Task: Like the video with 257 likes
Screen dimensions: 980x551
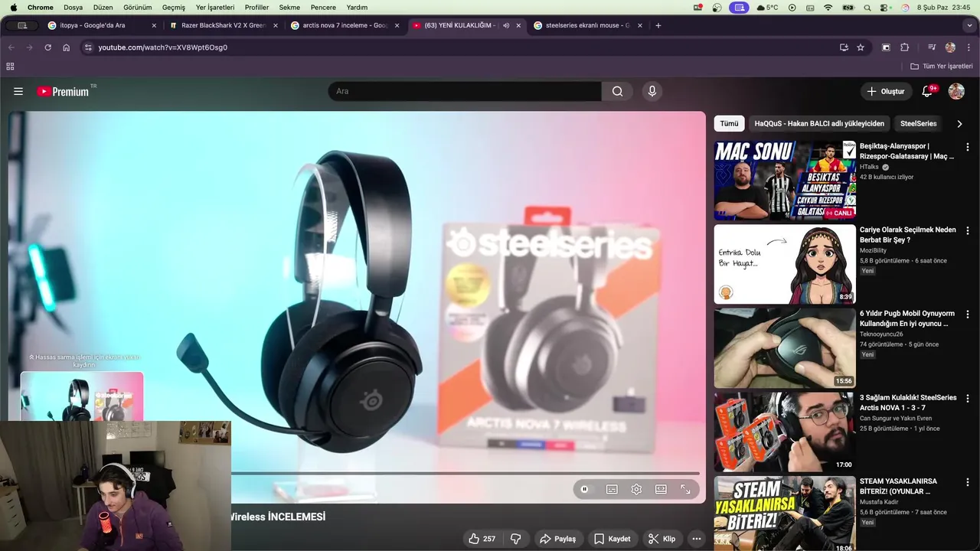Action: pyautogui.click(x=482, y=539)
